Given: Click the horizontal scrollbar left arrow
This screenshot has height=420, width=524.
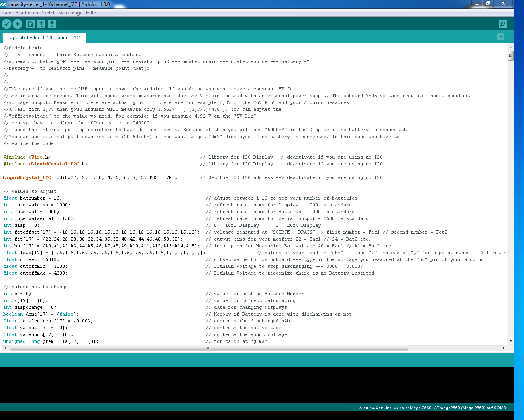Looking at the screenshot, I should coord(5,348).
